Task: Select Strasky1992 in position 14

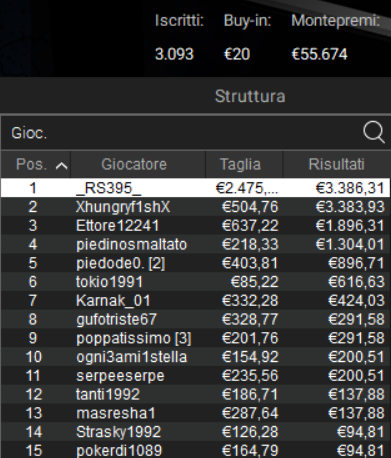Action: pos(195,432)
